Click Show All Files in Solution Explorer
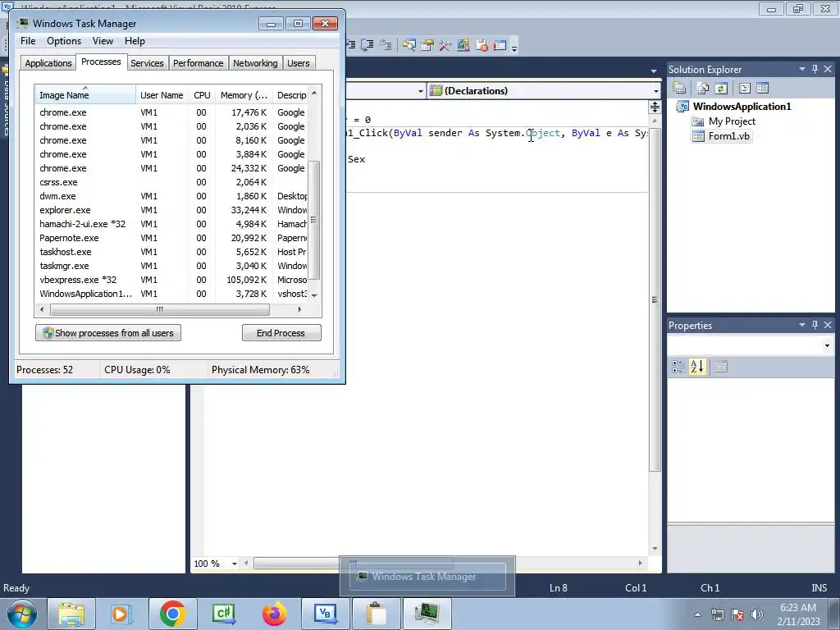This screenshot has height=630, width=840. coord(703,89)
